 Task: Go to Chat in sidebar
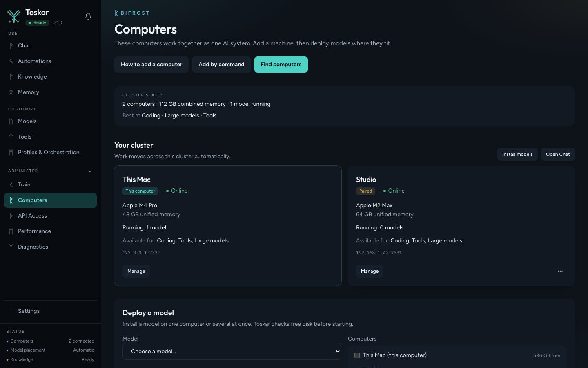(x=50, y=46)
